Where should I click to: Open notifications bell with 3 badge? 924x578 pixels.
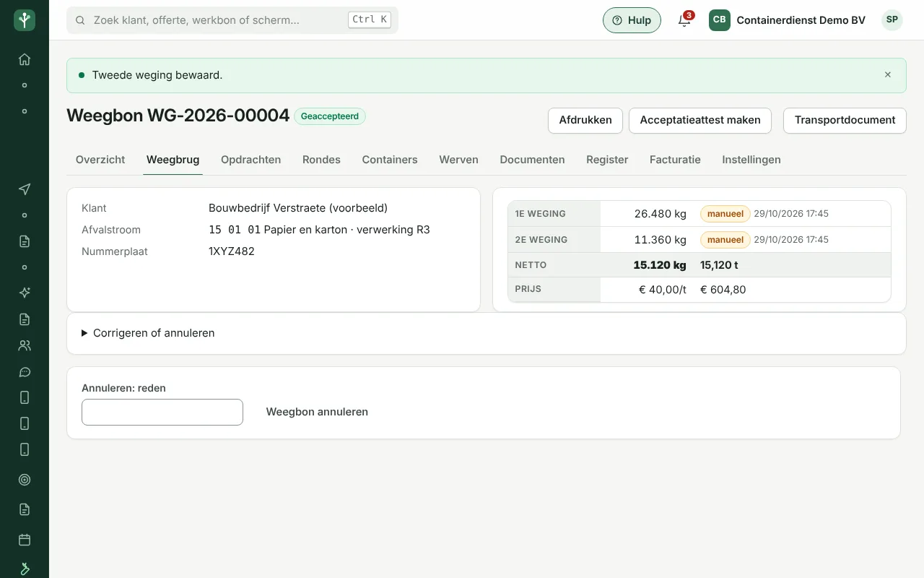[684, 20]
